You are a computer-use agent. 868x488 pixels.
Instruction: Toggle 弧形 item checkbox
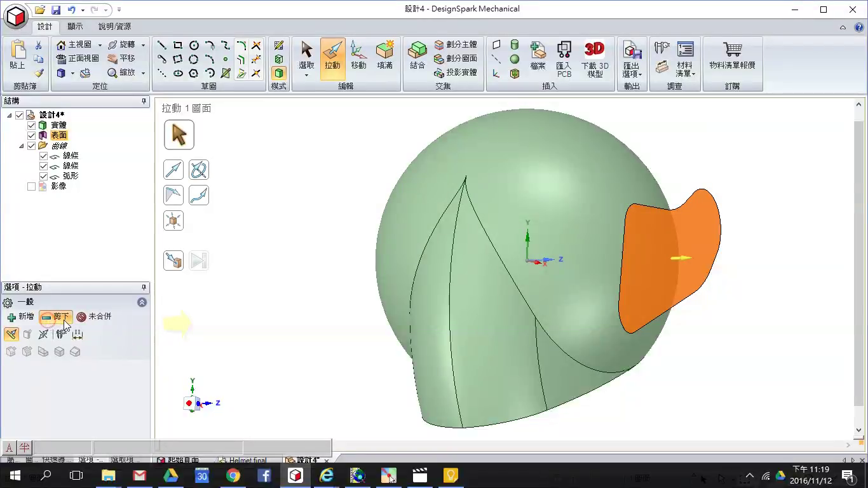coord(44,176)
